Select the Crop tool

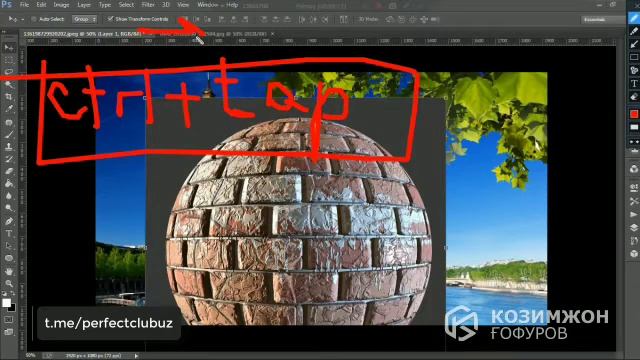click(x=9, y=97)
